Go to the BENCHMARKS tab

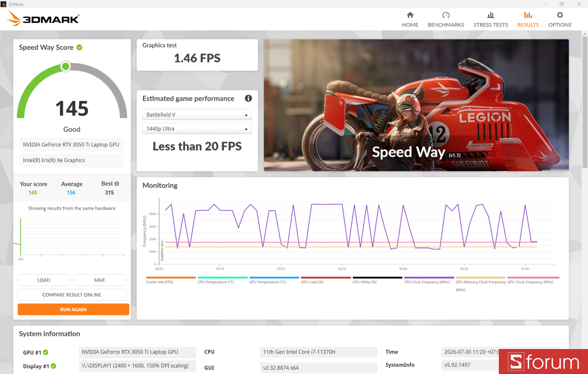[446, 20]
